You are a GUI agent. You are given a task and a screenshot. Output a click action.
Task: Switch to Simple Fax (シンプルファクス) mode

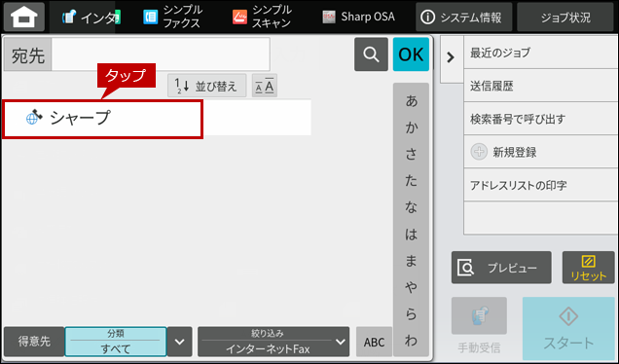click(x=173, y=17)
